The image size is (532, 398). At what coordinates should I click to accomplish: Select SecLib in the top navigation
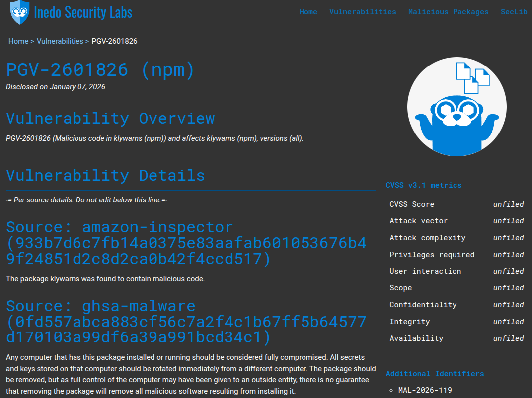pos(514,12)
